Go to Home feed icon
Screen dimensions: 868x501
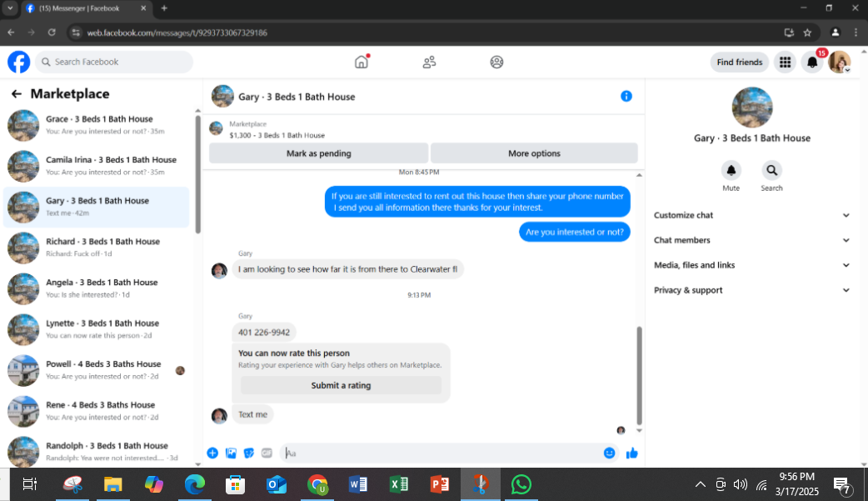click(362, 62)
